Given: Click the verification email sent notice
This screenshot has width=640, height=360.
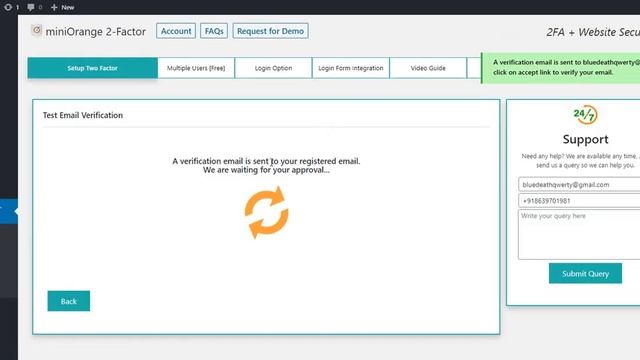Looking at the screenshot, I should tap(561, 68).
